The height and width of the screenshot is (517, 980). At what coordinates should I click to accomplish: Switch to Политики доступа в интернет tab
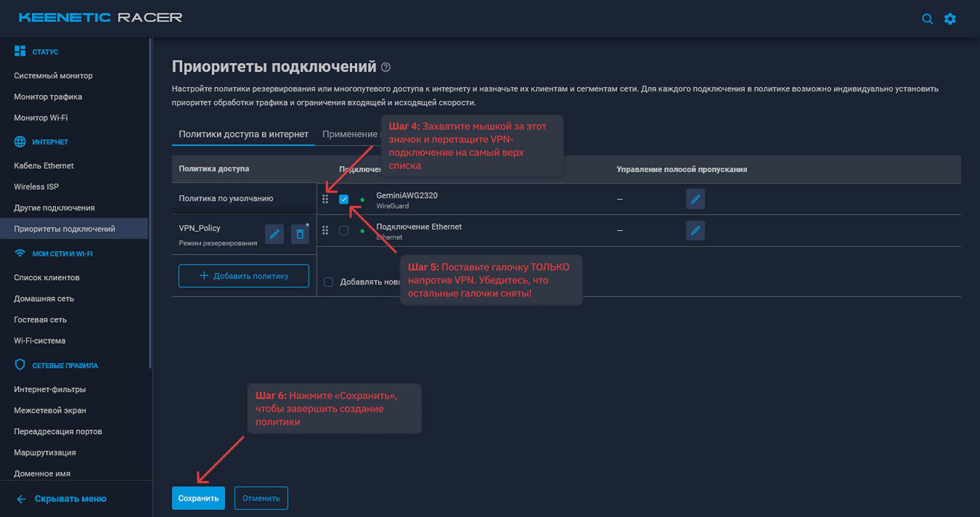(243, 134)
